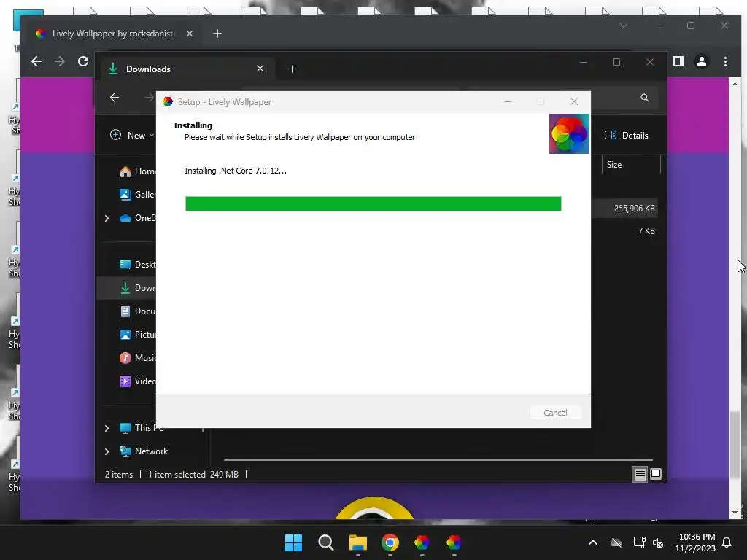Reload the page in Chrome
The image size is (747, 560).
(83, 61)
